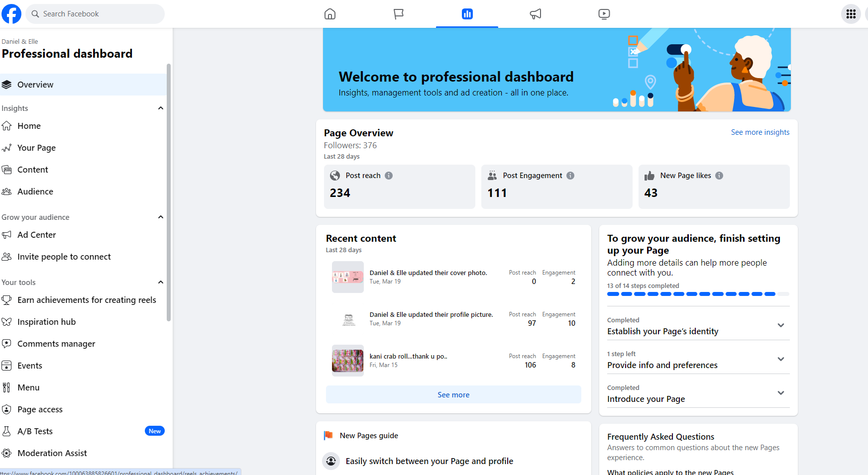Click the A/B Tests flask icon
The image size is (868, 475).
pos(6,431)
